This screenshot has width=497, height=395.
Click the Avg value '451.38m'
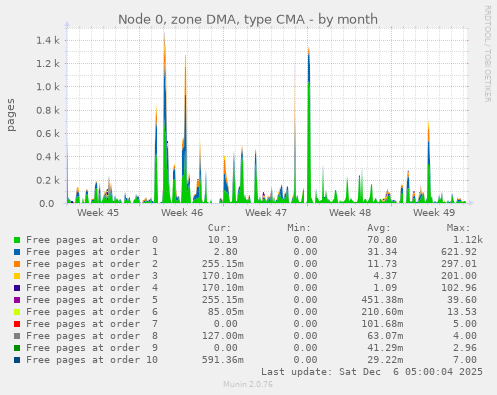coord(382,300)
